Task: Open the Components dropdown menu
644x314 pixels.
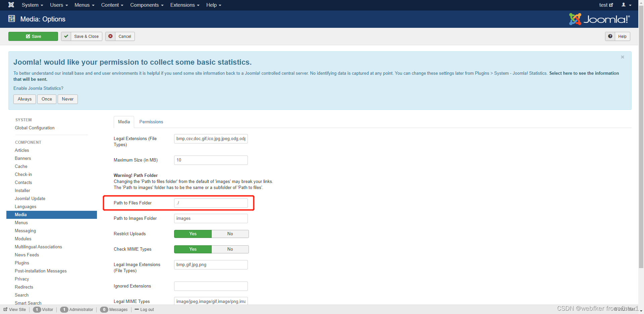Action: click(147, 5)
